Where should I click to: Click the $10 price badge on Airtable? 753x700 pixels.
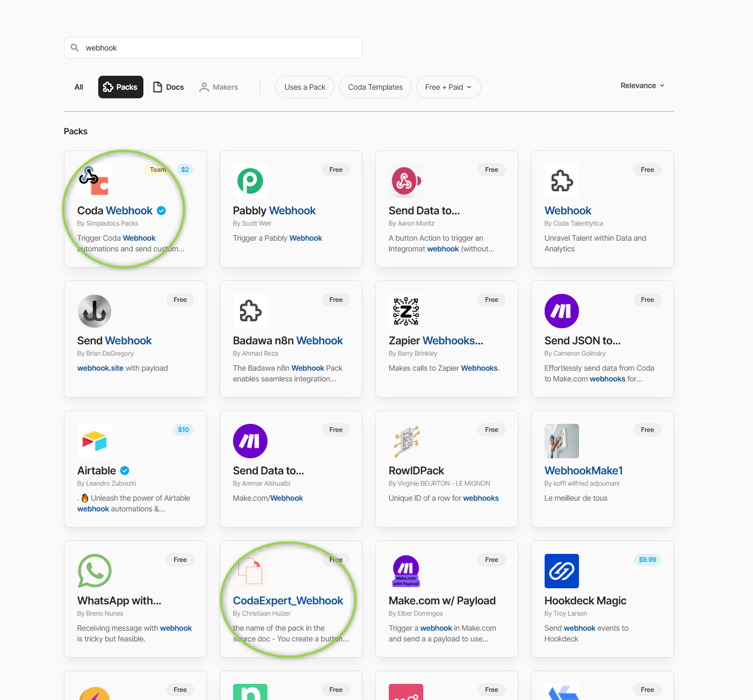[184, 430]
